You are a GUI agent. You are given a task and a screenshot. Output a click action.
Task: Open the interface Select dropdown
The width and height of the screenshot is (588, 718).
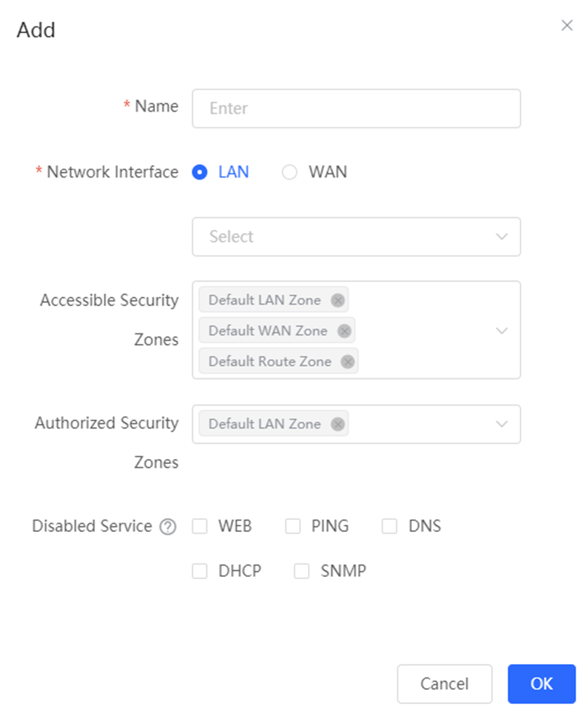[356, 237]
